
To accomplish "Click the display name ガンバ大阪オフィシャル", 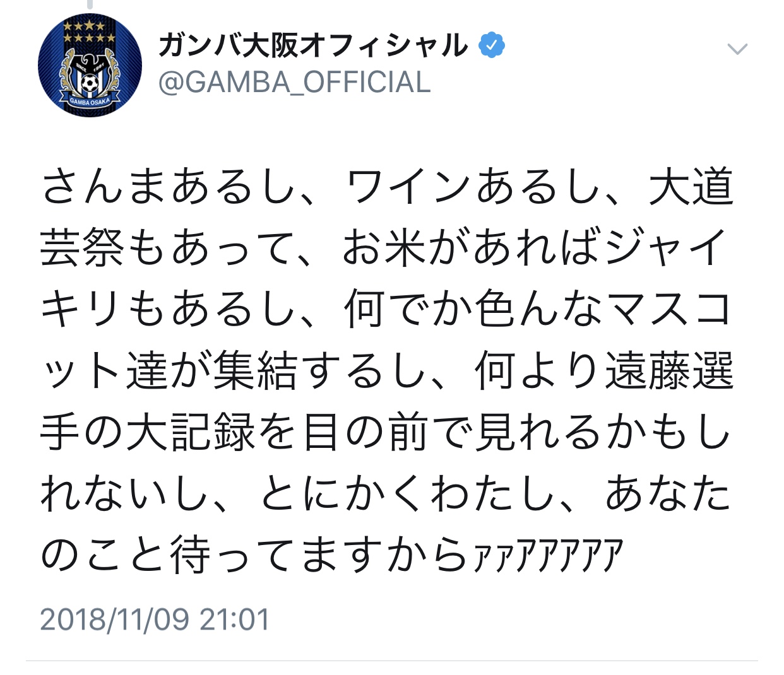I will [x=313, y=45].
